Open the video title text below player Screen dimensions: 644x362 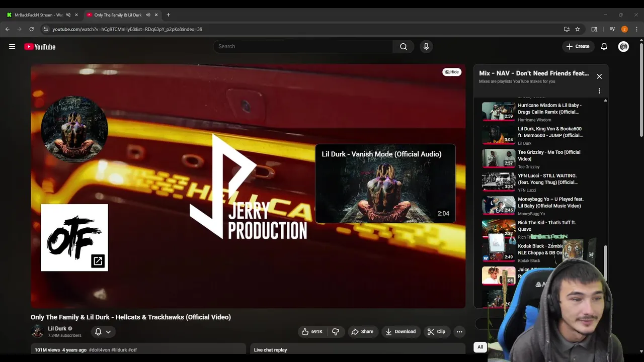tap(131, 317)
